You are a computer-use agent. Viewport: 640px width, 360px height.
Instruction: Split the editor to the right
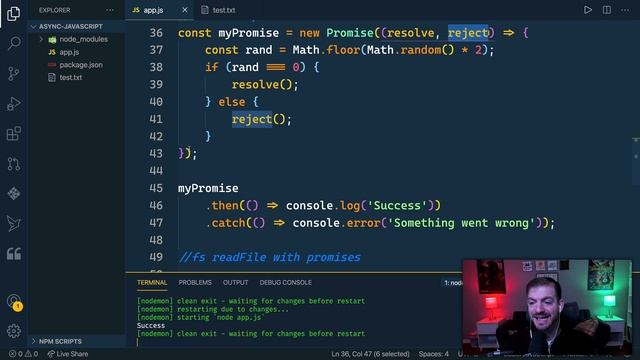point(607,10)
